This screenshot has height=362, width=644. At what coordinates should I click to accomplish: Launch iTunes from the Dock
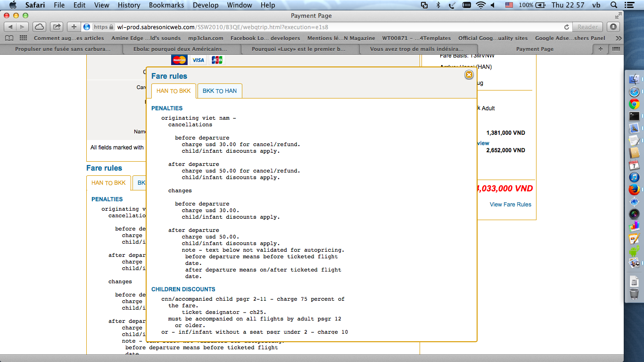point(634,177)
